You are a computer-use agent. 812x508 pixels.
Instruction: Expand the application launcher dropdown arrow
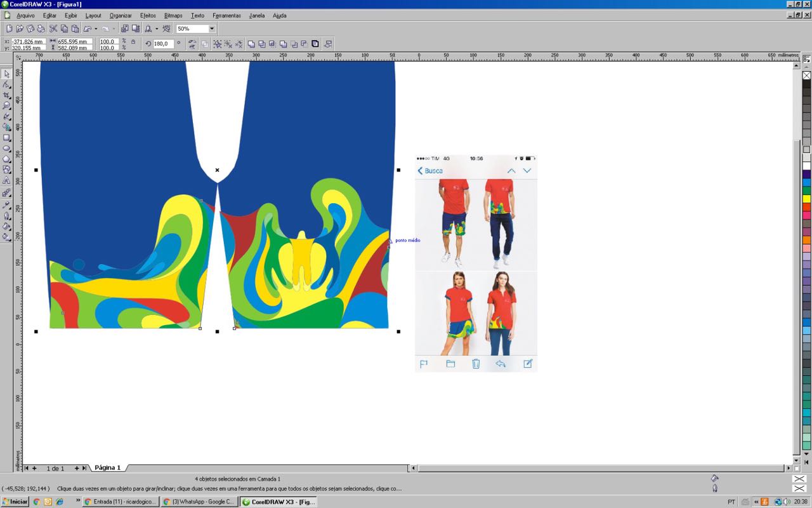pos(157,29)
